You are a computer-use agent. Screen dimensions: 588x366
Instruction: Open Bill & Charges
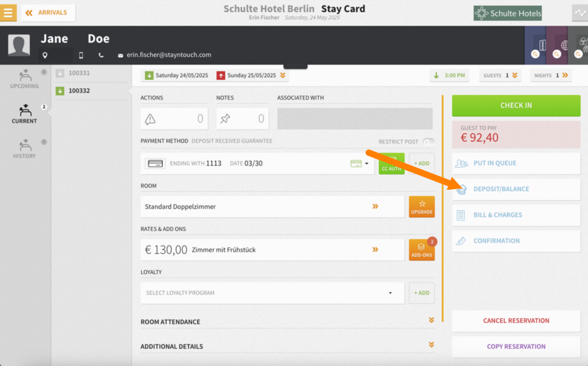(x=516, y=215)
